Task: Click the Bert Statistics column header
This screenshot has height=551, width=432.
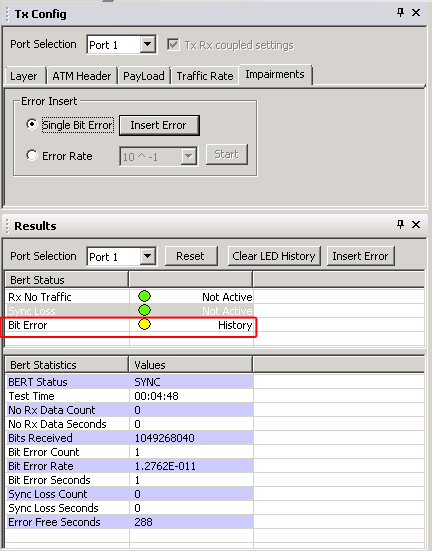Action: (x=67, y=365)
